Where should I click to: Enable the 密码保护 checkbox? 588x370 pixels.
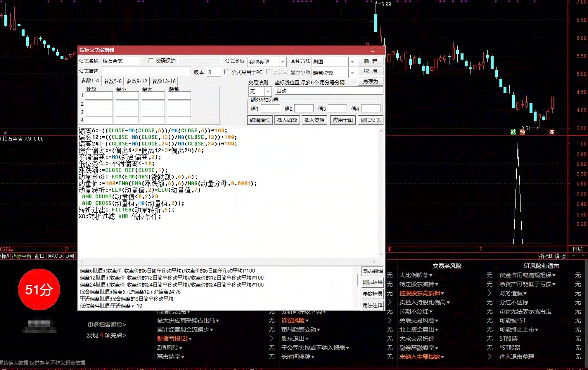coord(151,61)
